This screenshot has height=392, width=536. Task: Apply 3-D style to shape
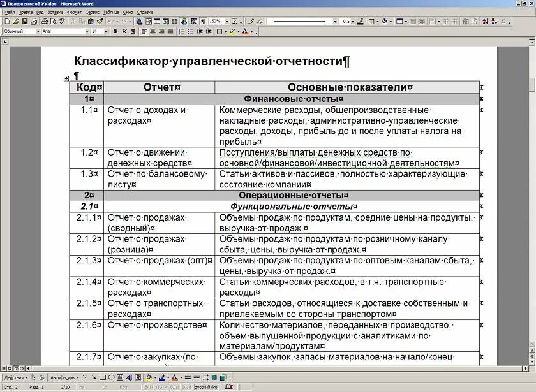223,377
